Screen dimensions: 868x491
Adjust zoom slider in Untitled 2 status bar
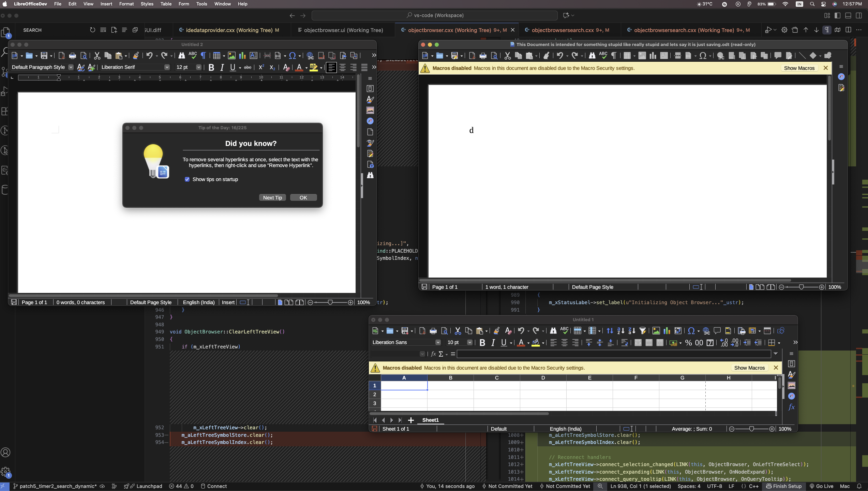pos(330,302)
